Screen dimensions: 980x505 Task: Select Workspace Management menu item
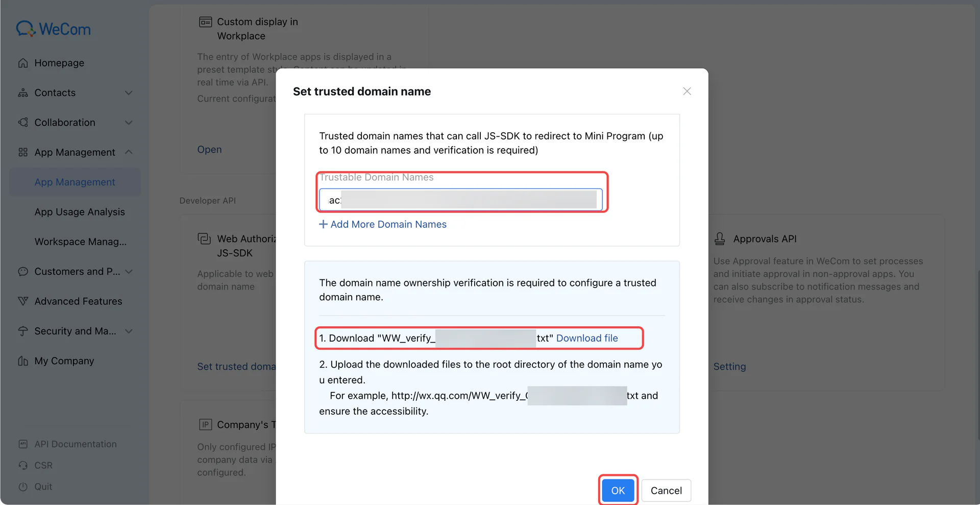[x=81, y=242]
